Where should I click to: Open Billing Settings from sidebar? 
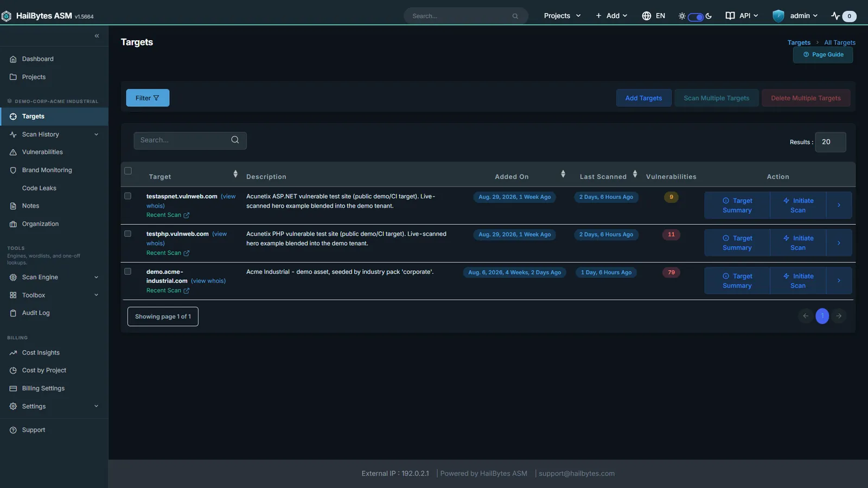tap(54, 388)
